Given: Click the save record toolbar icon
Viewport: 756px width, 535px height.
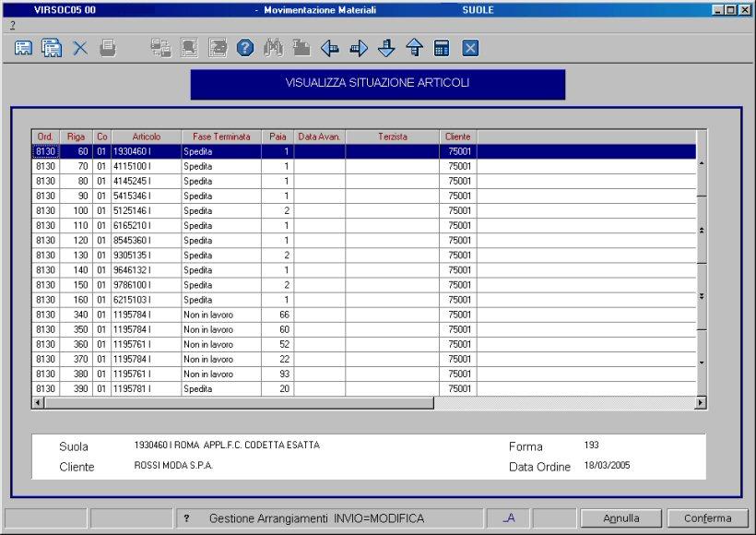Looking at the screenshot, I should tap(23, 48).
